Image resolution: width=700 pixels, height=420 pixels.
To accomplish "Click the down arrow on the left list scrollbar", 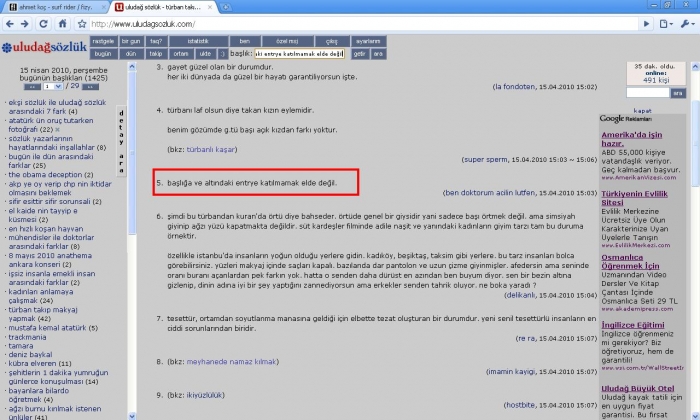I will [132, 416].
